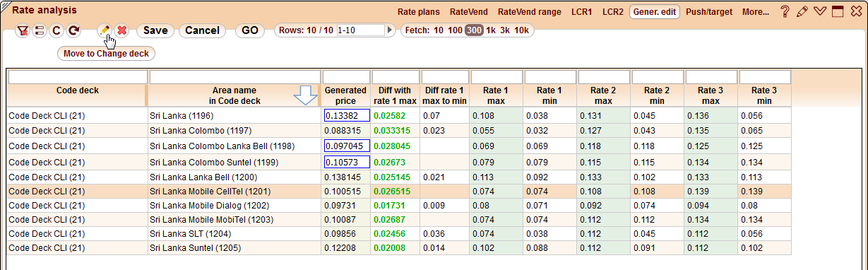Select the Gener. edit tab

click(655, 12)
